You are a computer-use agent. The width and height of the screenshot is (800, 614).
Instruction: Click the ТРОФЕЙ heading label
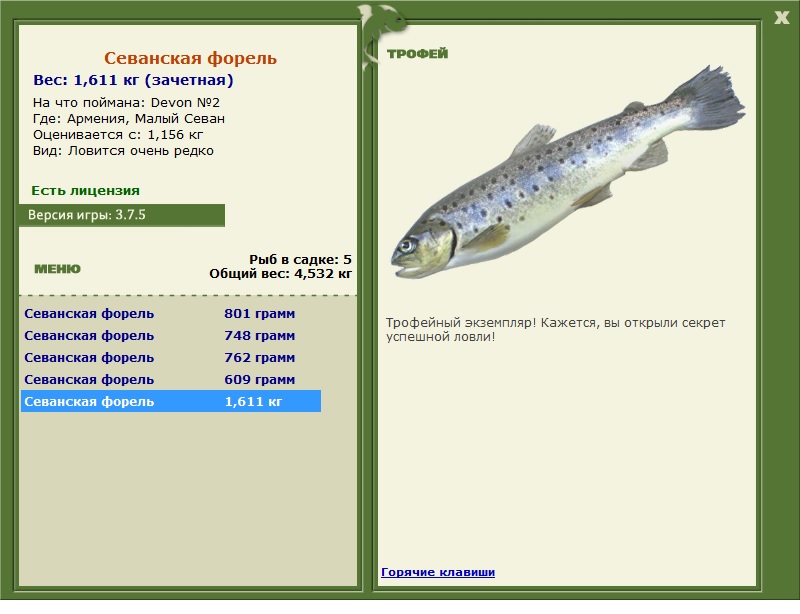[x=417, y=54]
